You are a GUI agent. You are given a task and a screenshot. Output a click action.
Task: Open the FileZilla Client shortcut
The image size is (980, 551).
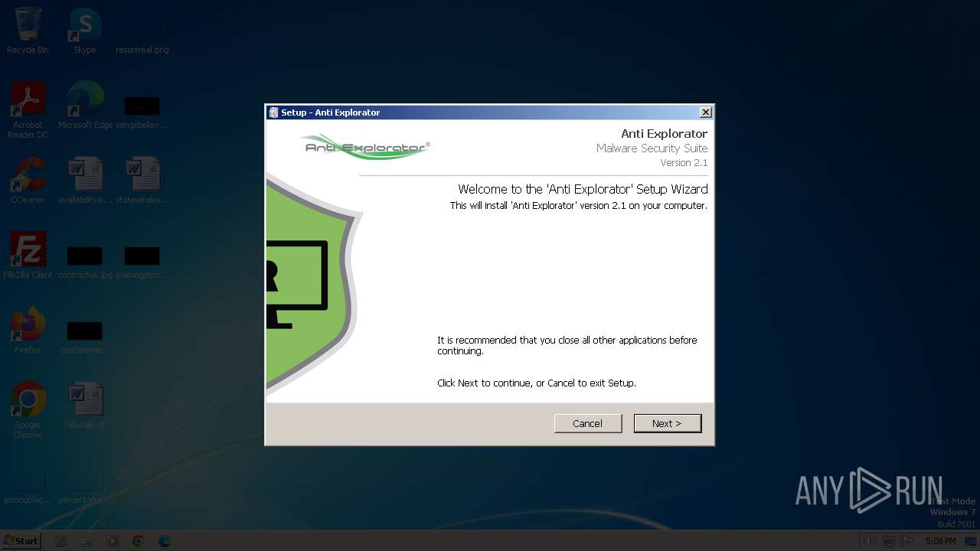pyautogui.click(x=28, y=256)
